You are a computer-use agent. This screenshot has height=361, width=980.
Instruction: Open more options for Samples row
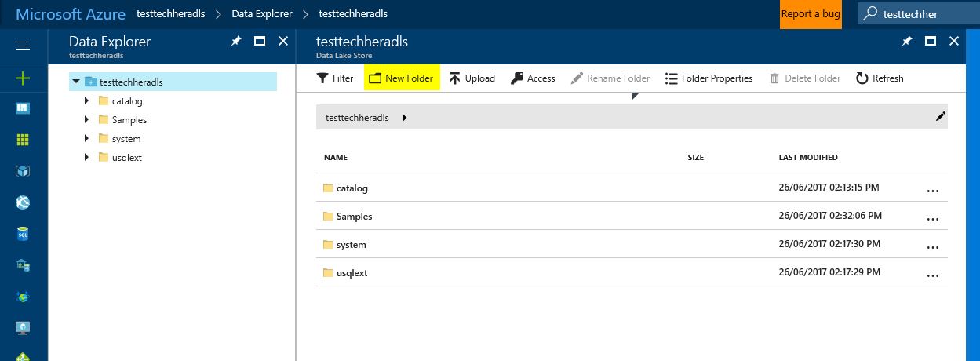[933, 218]
